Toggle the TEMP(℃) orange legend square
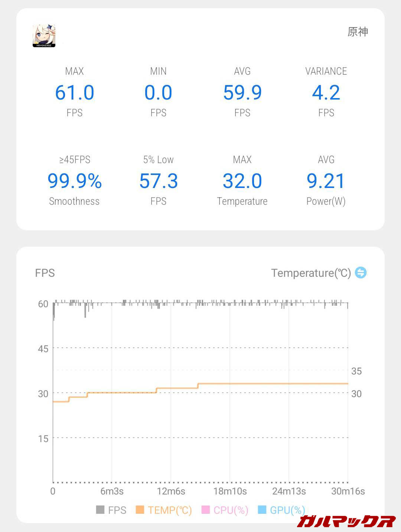This screenshot has height=532, width=401. 140,510
